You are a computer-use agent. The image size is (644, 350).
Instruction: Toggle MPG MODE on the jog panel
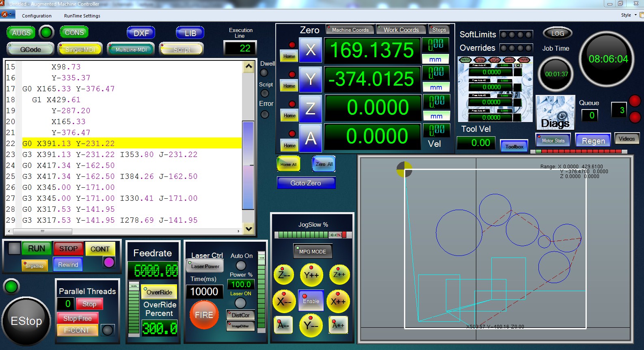[312, 251]
